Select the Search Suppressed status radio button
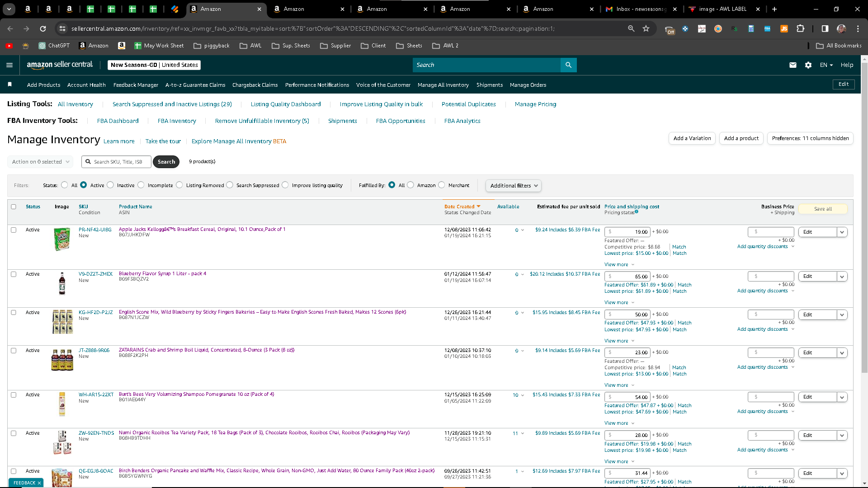Viewport: 868px width, 488px height. tap(230, 185)
